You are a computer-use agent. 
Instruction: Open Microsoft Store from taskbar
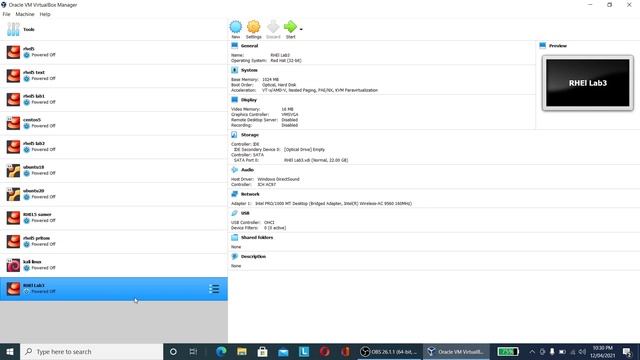coord(262,351)
